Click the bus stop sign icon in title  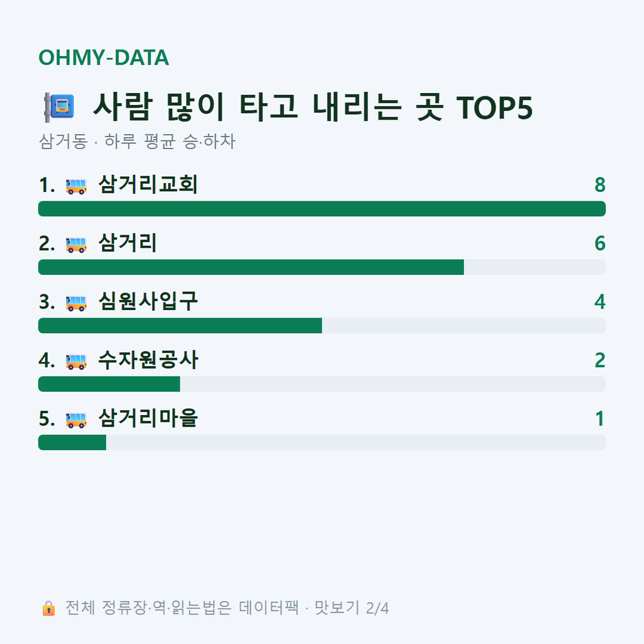[59, 107]
